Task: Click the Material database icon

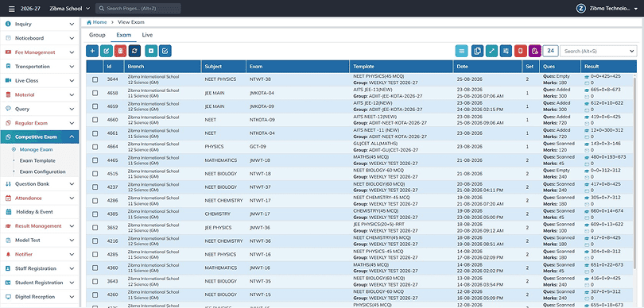Action: 8,94
